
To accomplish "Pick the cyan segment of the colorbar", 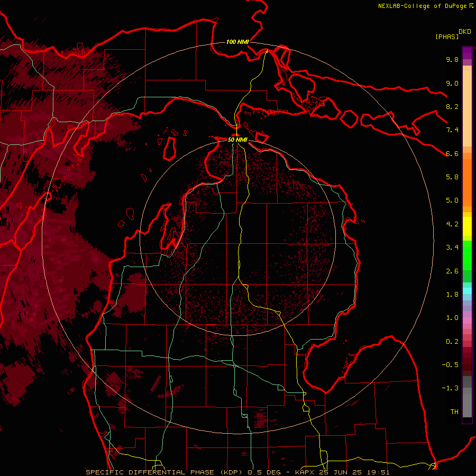I will tap(467, 291).
